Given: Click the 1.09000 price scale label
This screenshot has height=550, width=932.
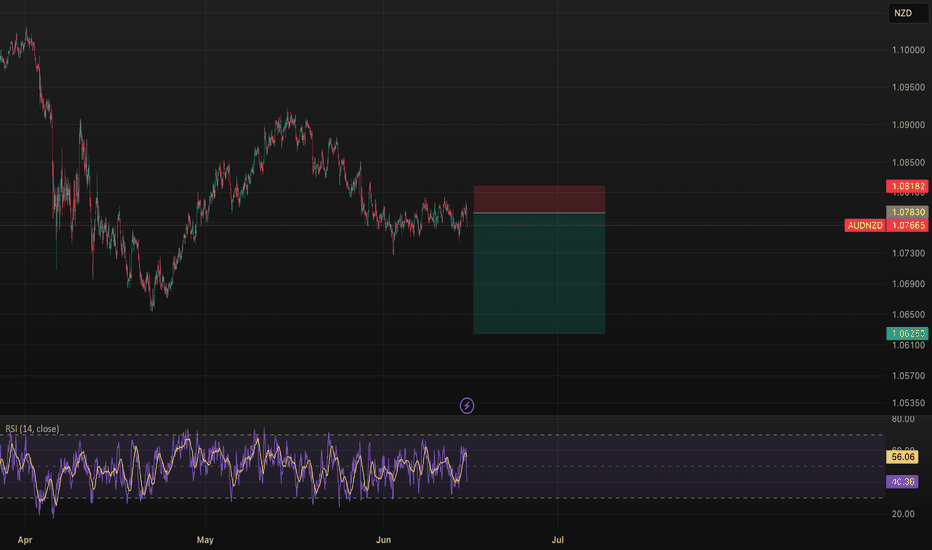Looking at the screenshot, I should click(908, 125).
